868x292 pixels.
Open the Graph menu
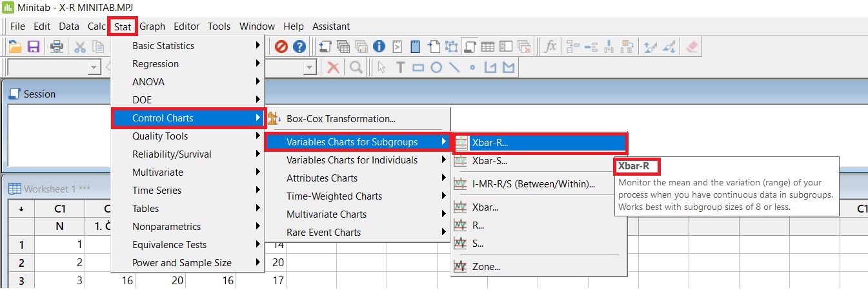click(152, 26)
